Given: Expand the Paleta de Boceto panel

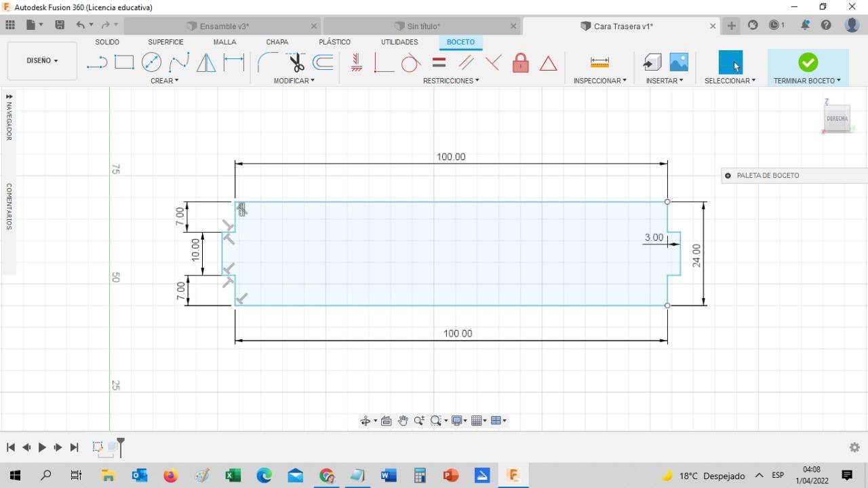Looking at the screenshot, I should click(x=728, y=176).
